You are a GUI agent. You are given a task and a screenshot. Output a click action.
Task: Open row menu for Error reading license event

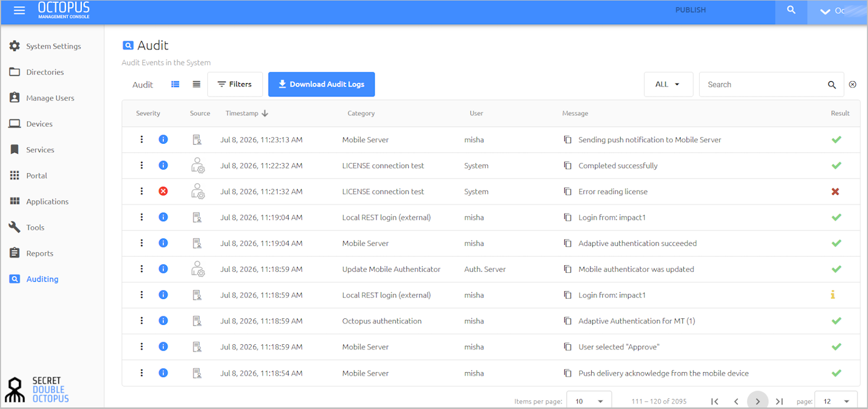pyautogui.click(x=142, y=191)
